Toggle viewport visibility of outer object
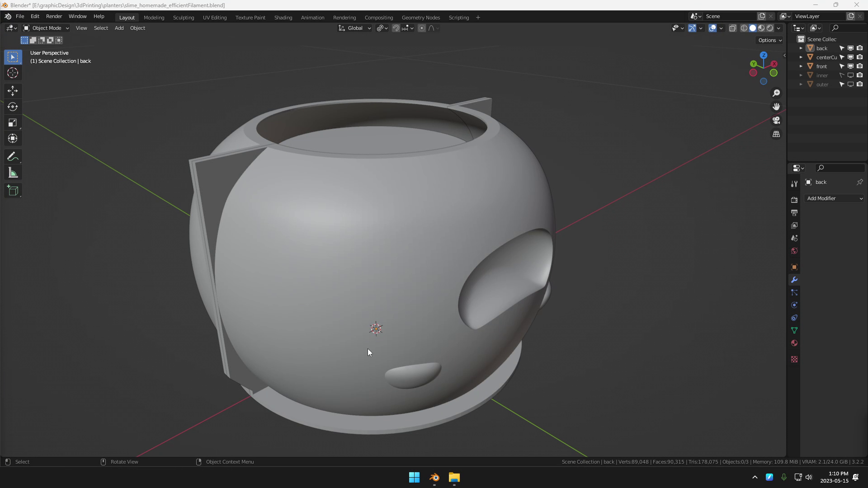868x488 pixels. pos(850,84)
